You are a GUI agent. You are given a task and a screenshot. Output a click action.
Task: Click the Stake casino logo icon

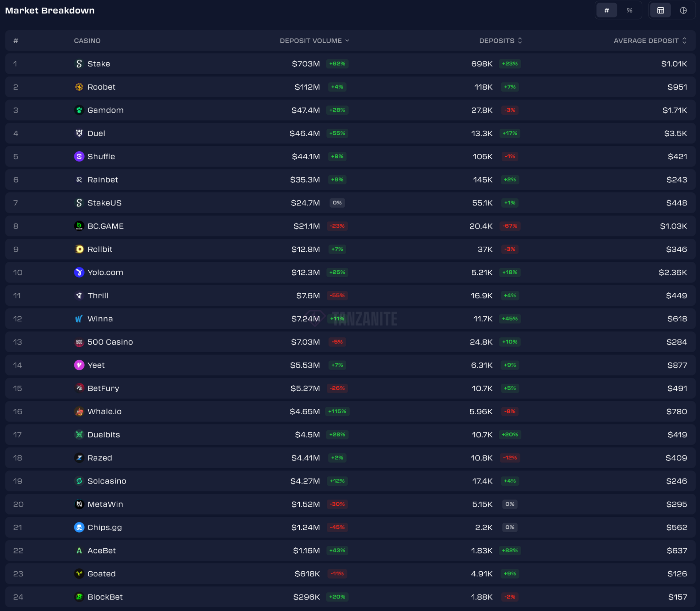79,64
